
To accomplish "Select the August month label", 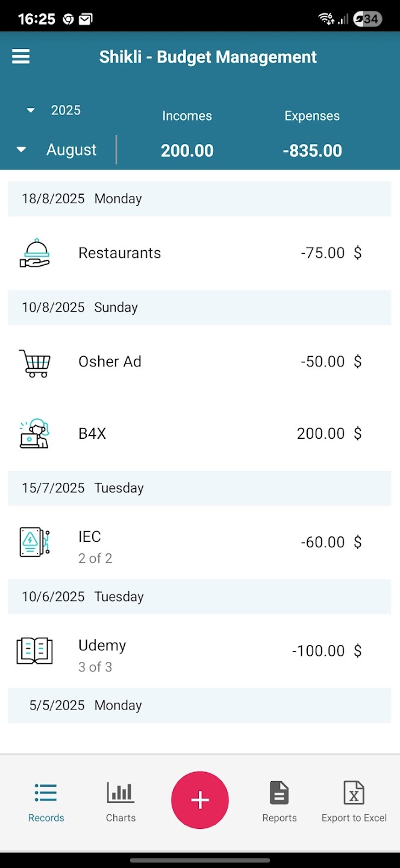I will click(71, 149).
